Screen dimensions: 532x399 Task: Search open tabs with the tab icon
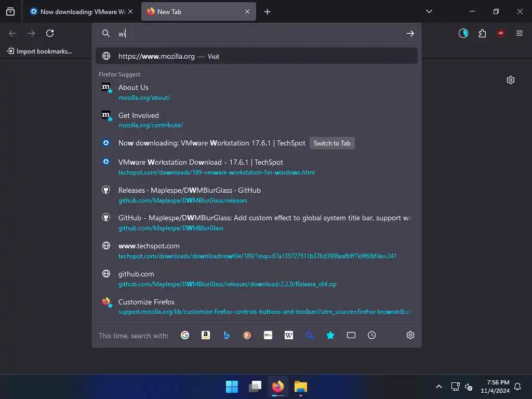point(351,335)
